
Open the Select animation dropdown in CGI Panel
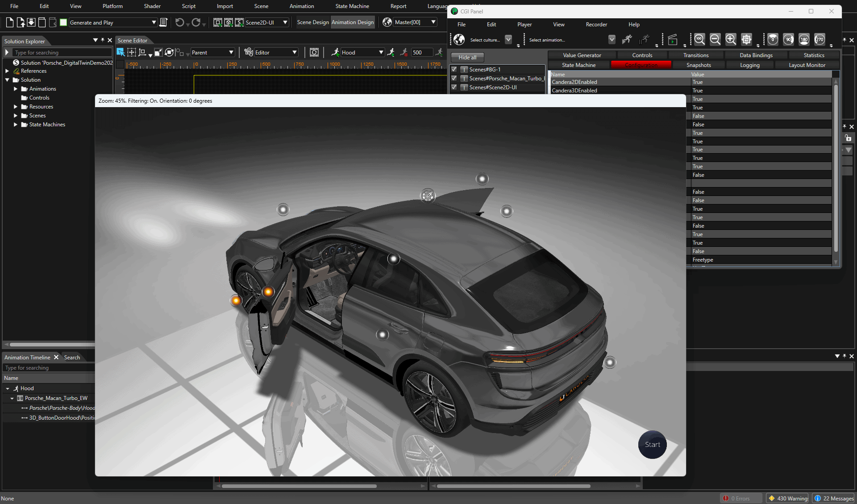(x=612, y=40)
